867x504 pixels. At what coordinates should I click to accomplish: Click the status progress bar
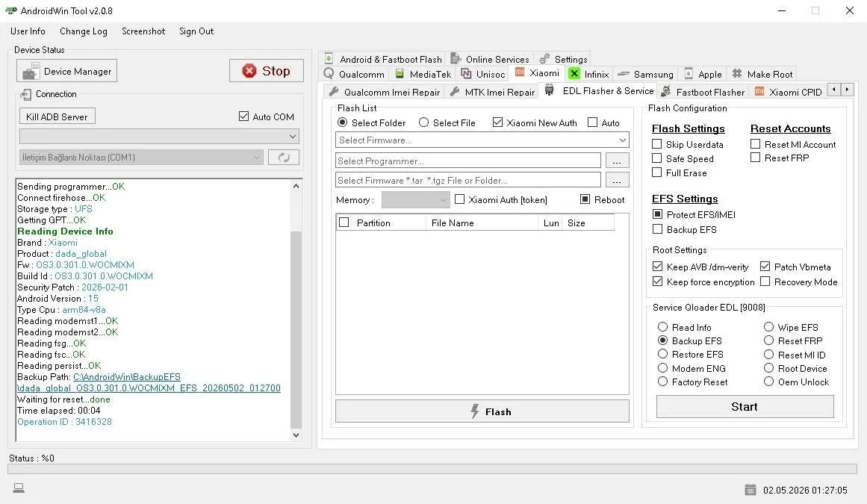432,469
